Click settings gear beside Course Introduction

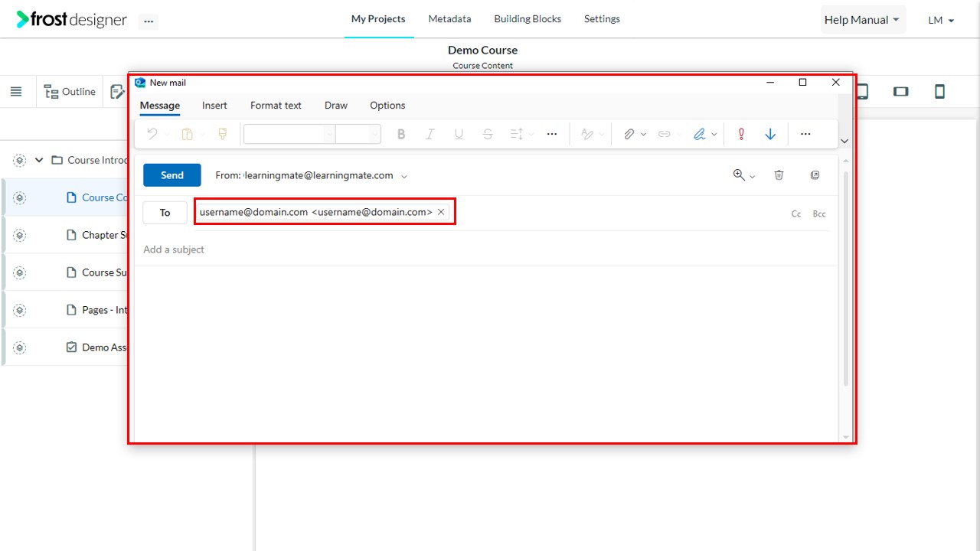click(20, 161)
